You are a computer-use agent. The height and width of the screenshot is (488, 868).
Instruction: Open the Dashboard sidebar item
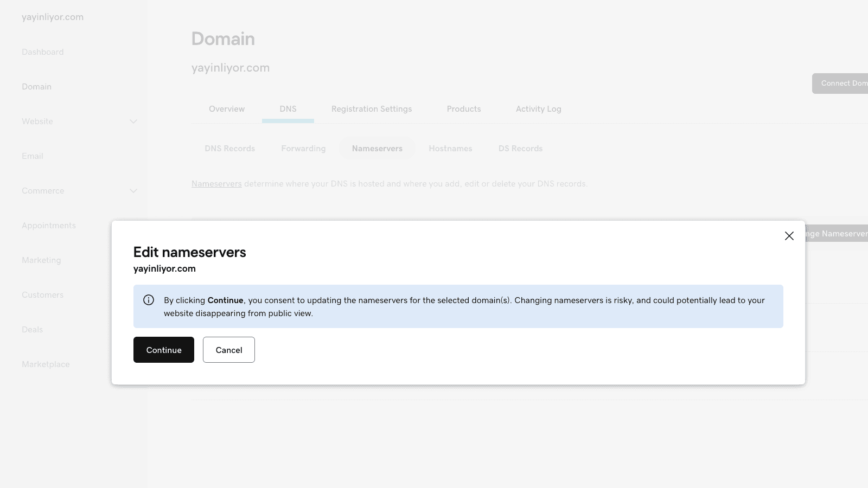pyautogui.click(x=43, y=52)
